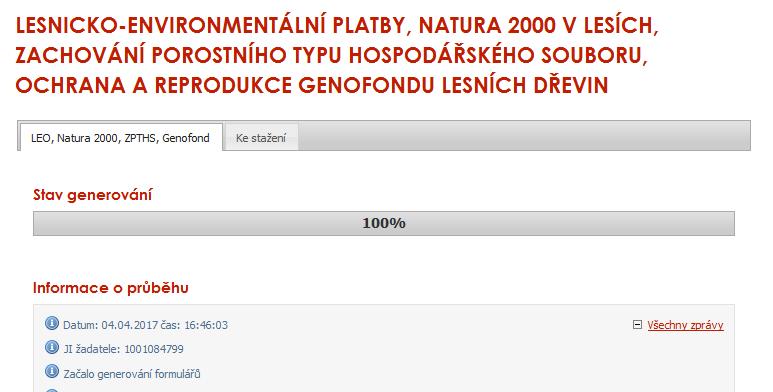The image size is (773, 392).
Task: Collapse messages using minus box icon
Action: (x=637, y=325)
